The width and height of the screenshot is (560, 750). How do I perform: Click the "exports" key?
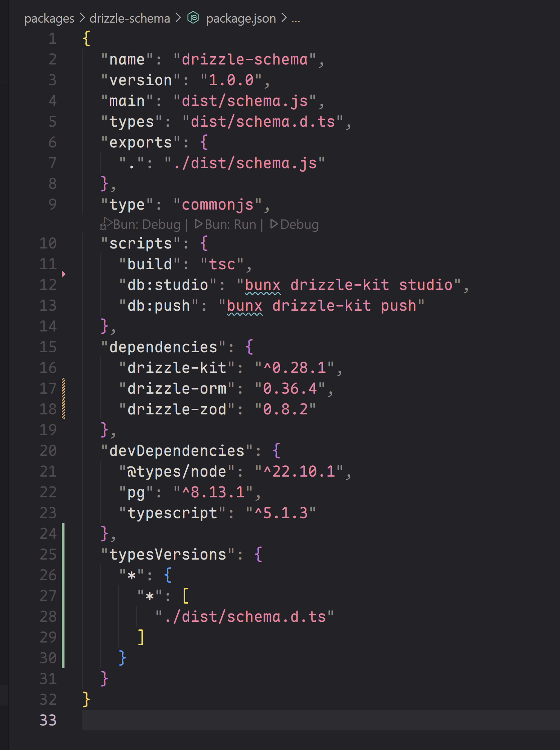[x=141, y=143]
